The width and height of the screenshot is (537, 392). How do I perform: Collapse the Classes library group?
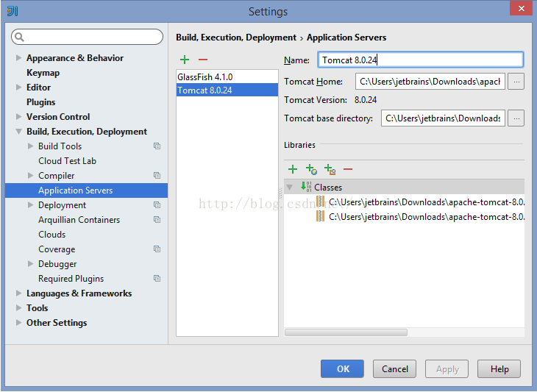coord(290,188)
